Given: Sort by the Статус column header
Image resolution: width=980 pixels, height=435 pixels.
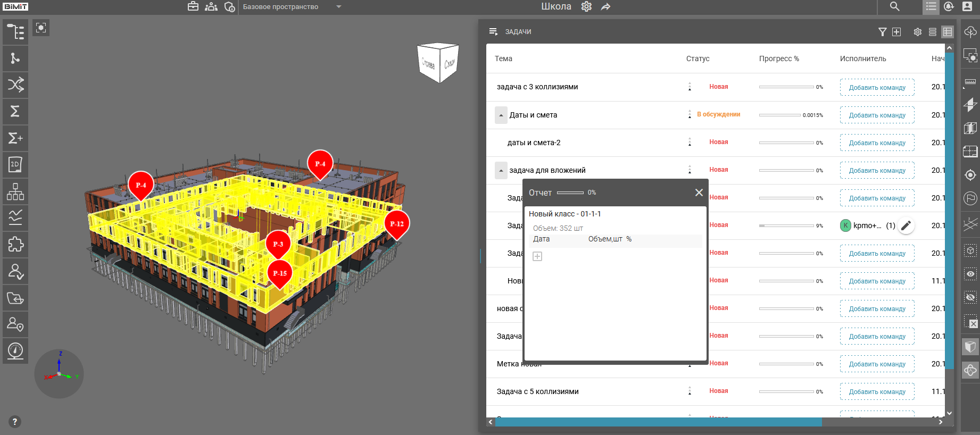Looking at the screenshot, I should coord(697,58).
